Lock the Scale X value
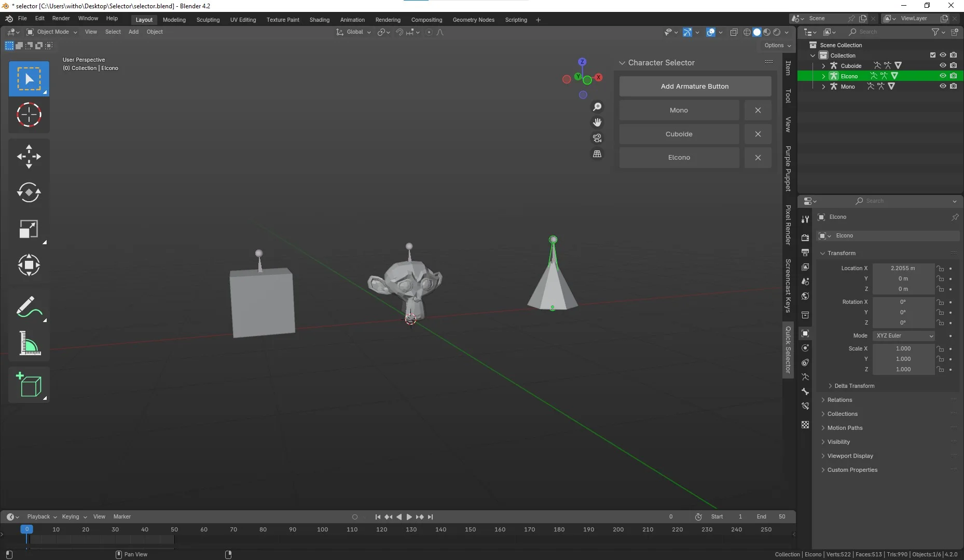This screenshot has height=560, width=964. 940,348
